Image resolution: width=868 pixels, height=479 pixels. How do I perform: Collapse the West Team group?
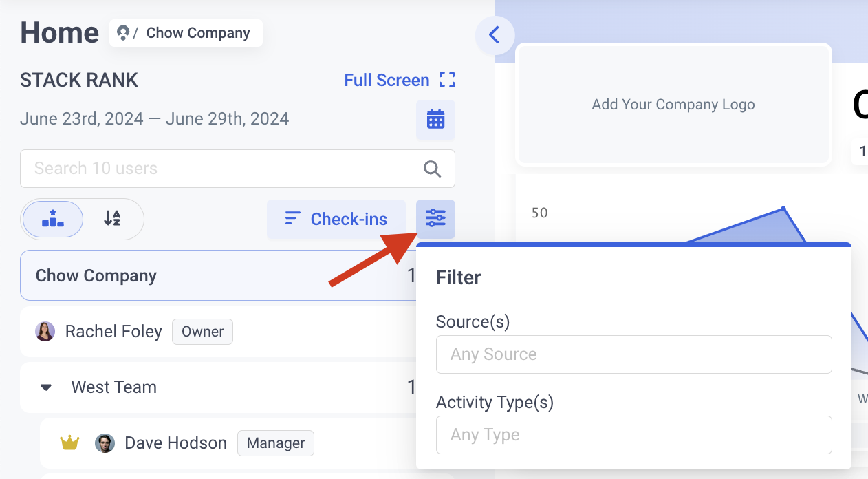(x=46, y=387)
